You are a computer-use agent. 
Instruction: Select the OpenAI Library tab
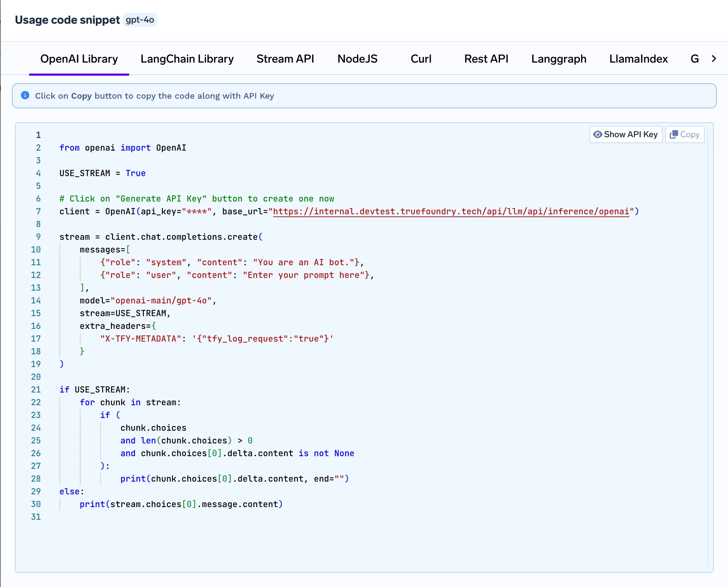coord(79,59)
